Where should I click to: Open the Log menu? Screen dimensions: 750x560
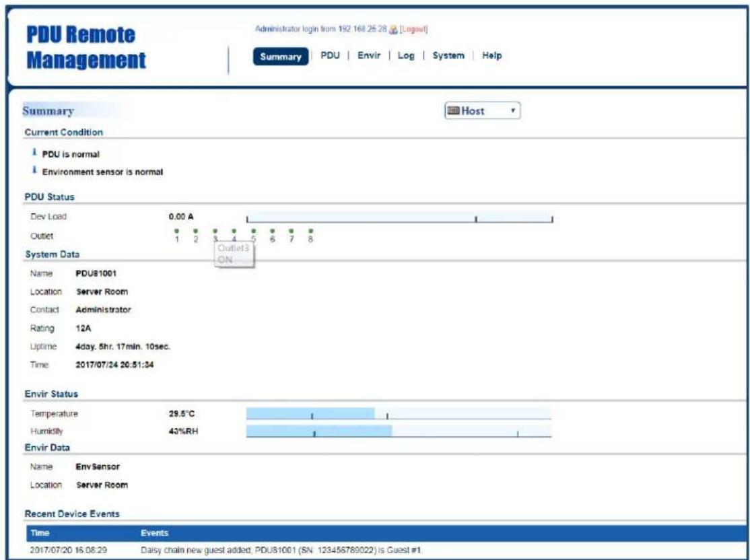[406, 55]
